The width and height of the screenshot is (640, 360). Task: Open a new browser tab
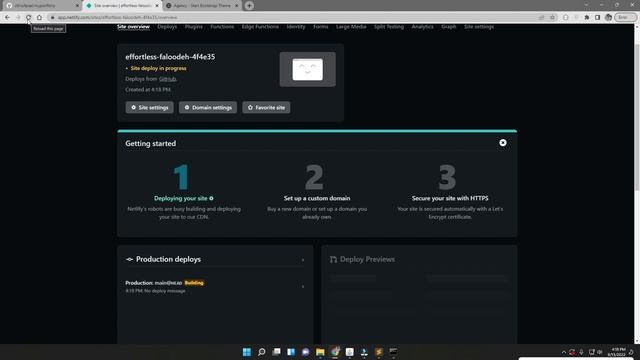pyautogui.click(x=249, y=6)
